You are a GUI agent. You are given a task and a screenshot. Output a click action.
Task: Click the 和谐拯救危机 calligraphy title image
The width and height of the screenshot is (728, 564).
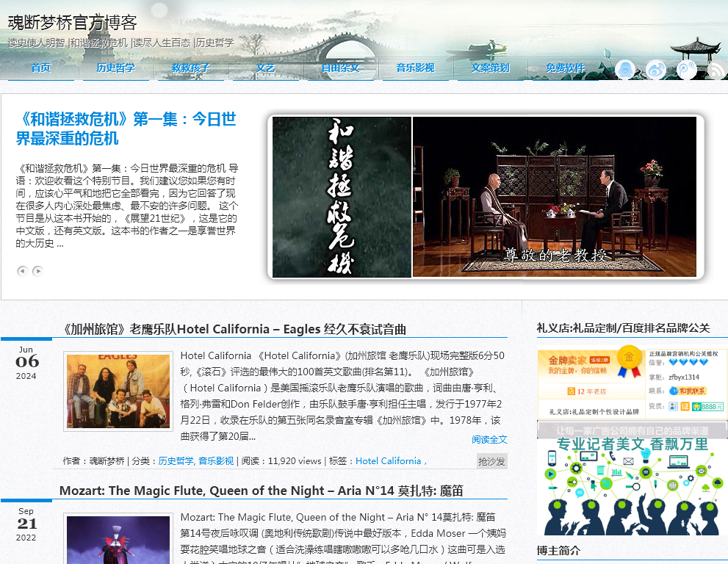(x=342, y=197)
